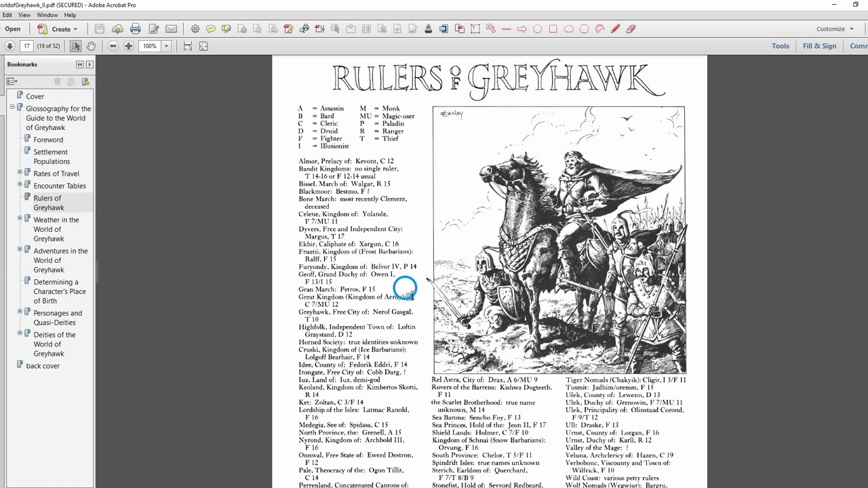The image size is (868, 488).
Task: Activate the Select tool cursor
Action: tap(75, 46)
